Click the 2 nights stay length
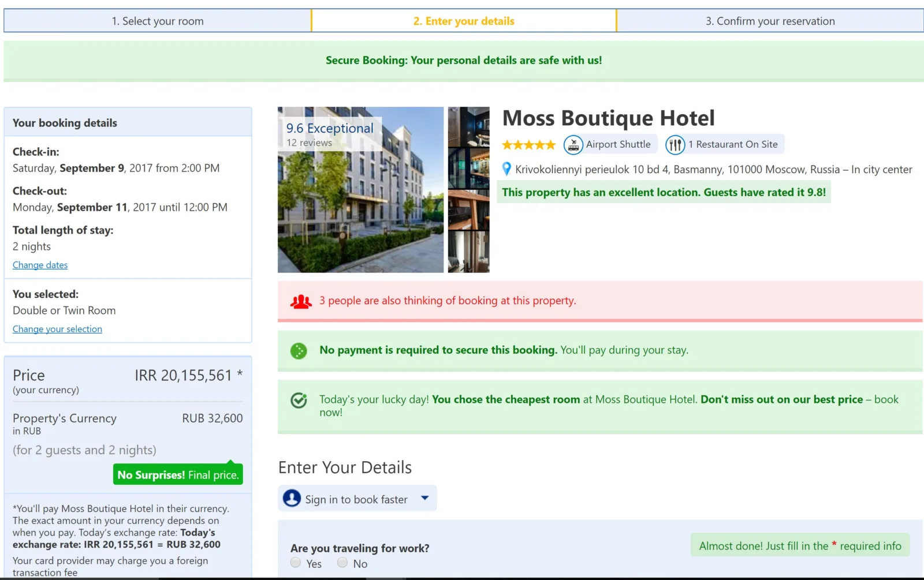 pyautogui.click(x=32, y=246)
